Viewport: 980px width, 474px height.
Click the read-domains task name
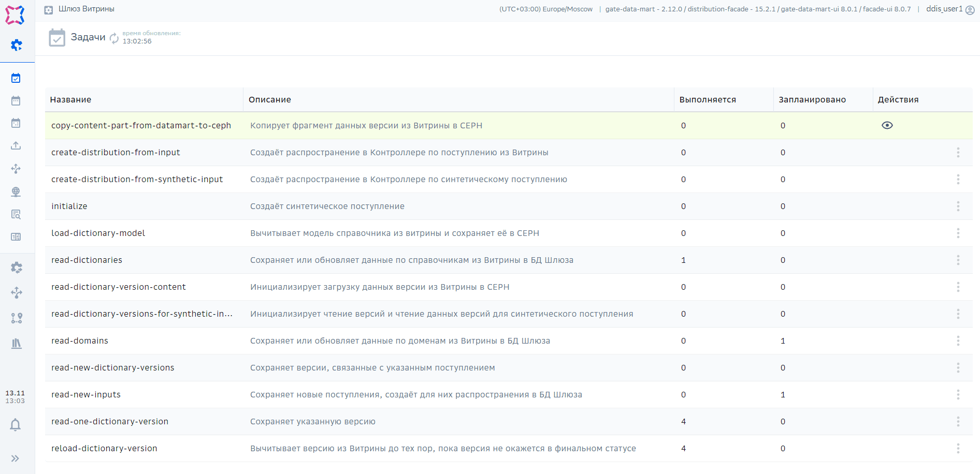pos(80,340)
